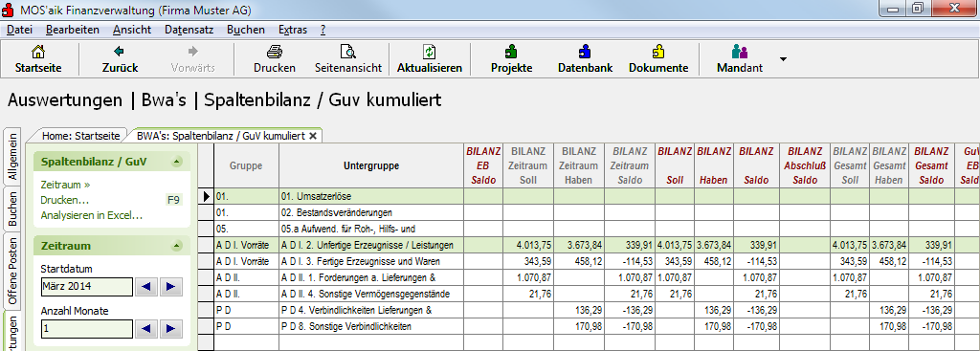This screenshot has height=351, width=980.
Task: Refresh data with Aktualisieren icon
Action: tap(430, 52)
